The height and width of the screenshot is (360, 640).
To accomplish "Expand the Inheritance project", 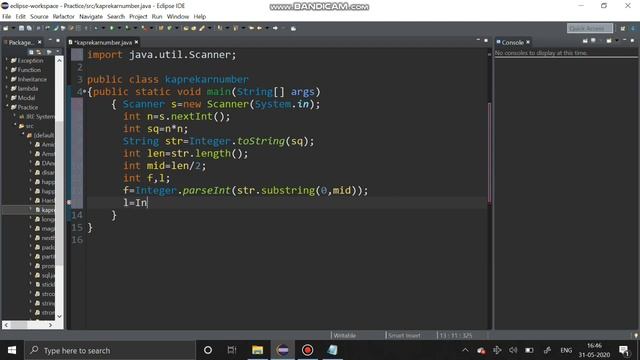I will click(7, 79).
